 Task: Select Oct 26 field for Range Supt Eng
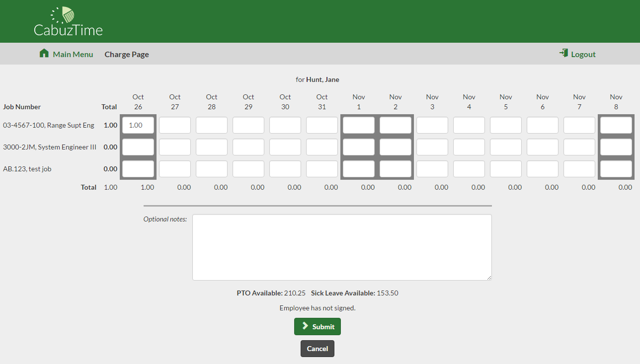pos(138,125)
